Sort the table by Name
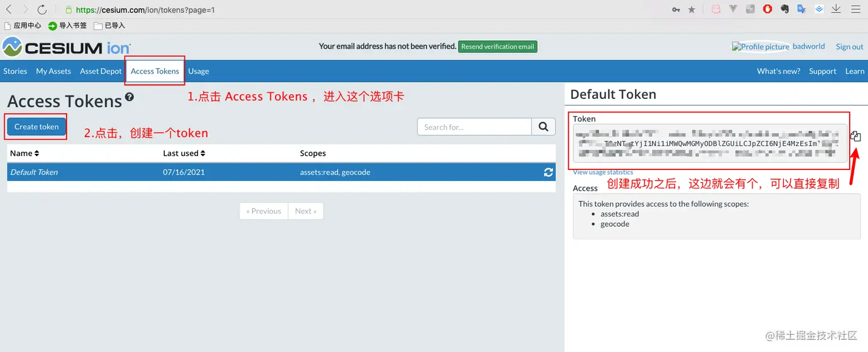 point(25,153)
